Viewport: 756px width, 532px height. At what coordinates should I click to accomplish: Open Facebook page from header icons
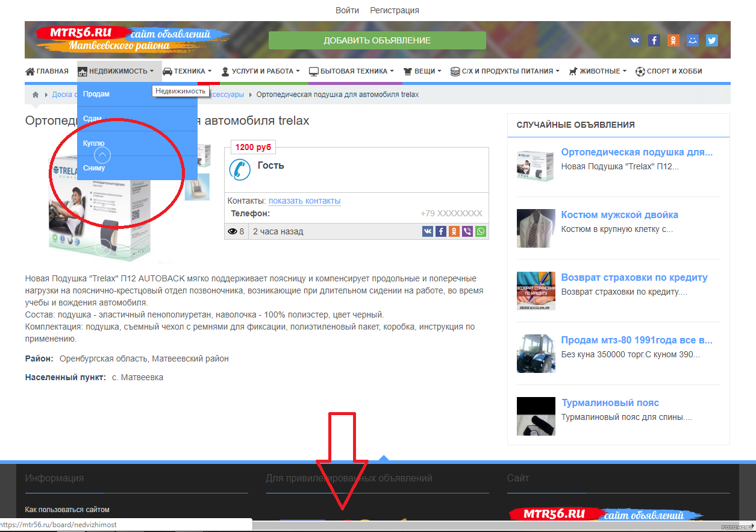654,40
